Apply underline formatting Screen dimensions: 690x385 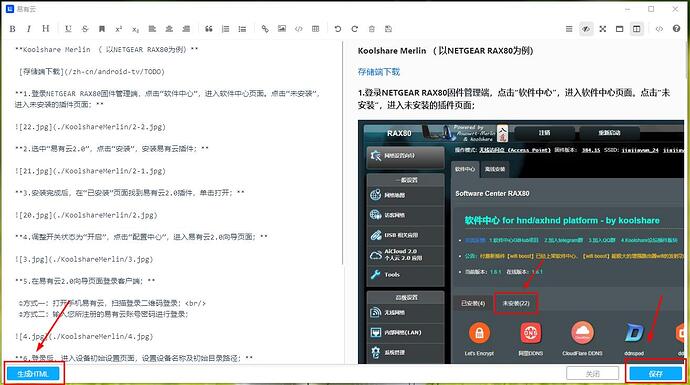click(x=68, y=29)
